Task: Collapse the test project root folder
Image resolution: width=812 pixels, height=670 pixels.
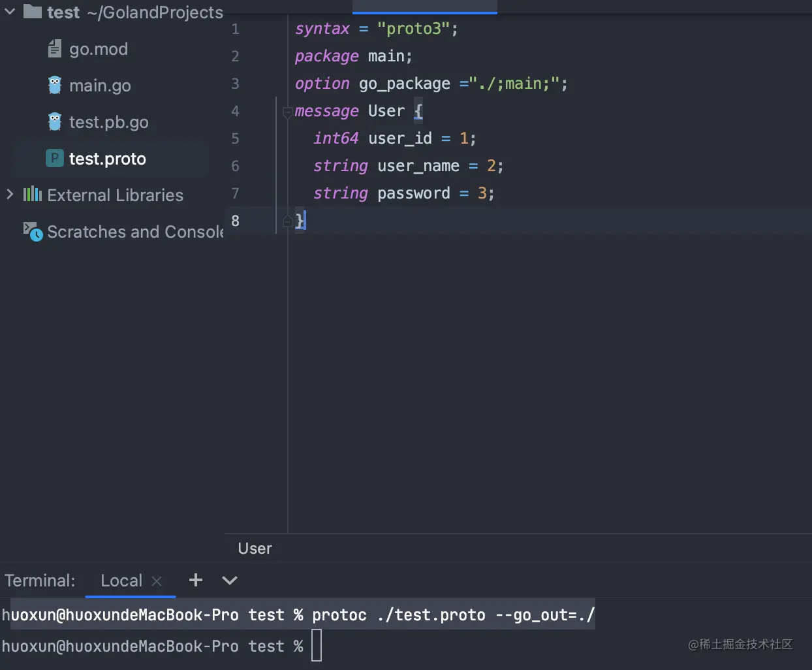Action: (10, 12)
